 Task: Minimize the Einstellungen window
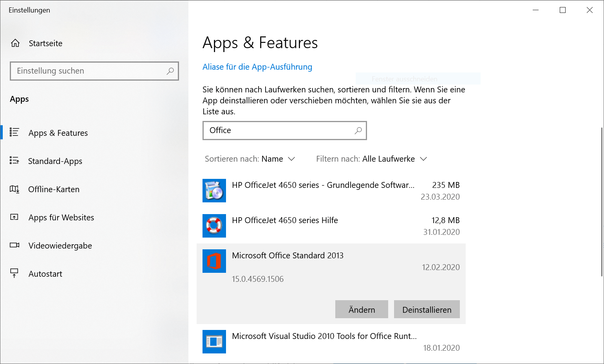(535, 10)
